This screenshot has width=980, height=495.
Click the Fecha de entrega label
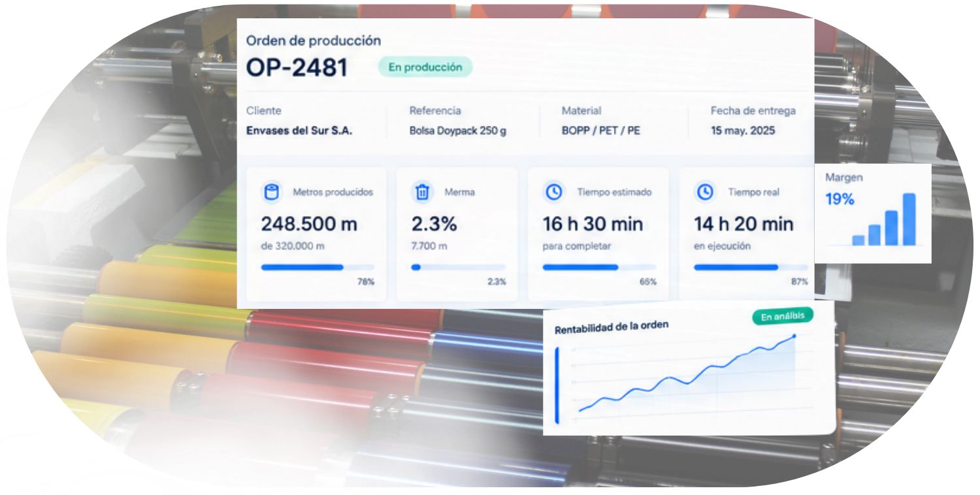pyautogui.click(x=753, y=111)
